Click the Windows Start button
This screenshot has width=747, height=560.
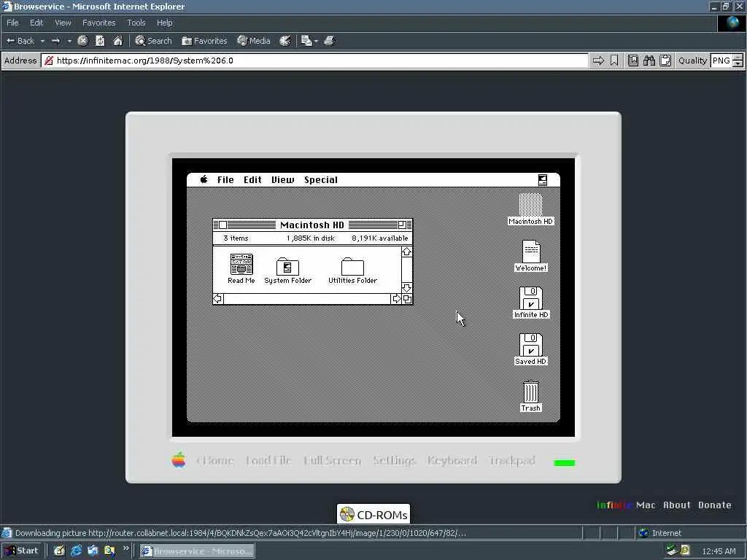(21, 551)
